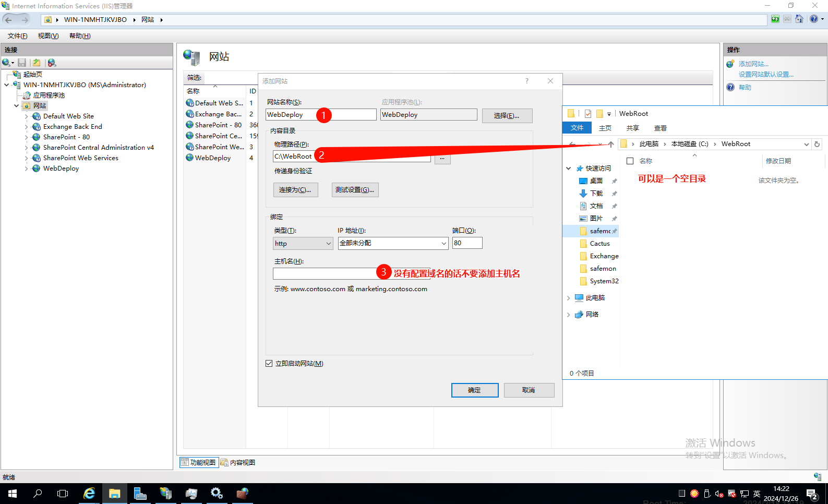This screenshot has width=828, height=504.
Task: Open the 'IP 地址' combo box
Action: [393, 243]
